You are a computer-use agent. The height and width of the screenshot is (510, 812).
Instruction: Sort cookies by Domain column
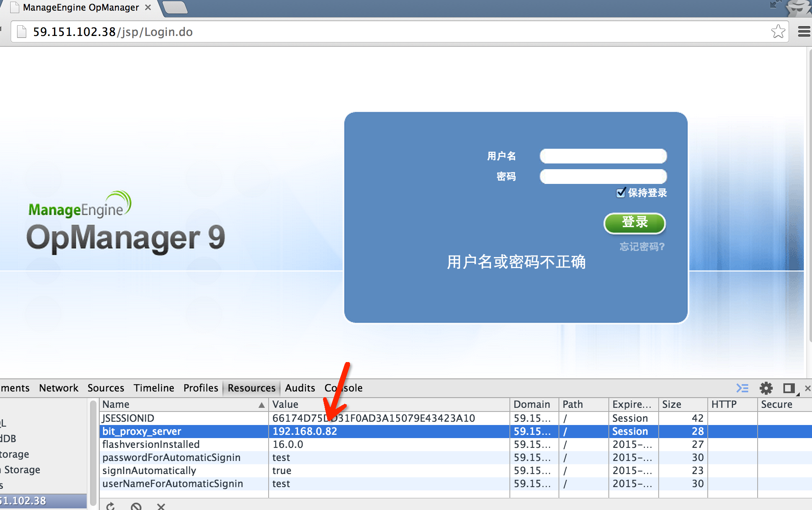click(x=534, y=404)
